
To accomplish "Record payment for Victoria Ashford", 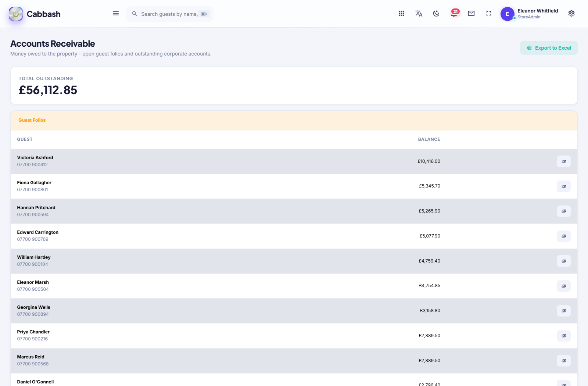I will point(564,161).
